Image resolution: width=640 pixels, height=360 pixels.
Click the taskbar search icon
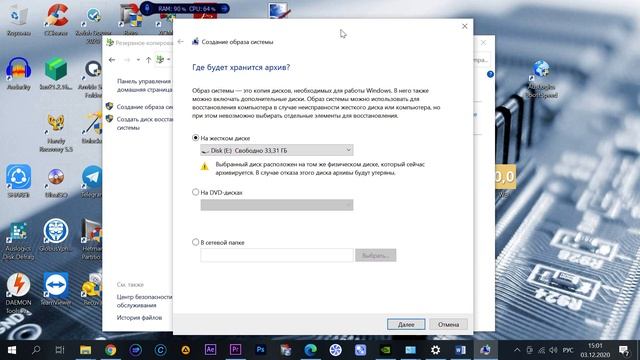[x=36, y=350]
